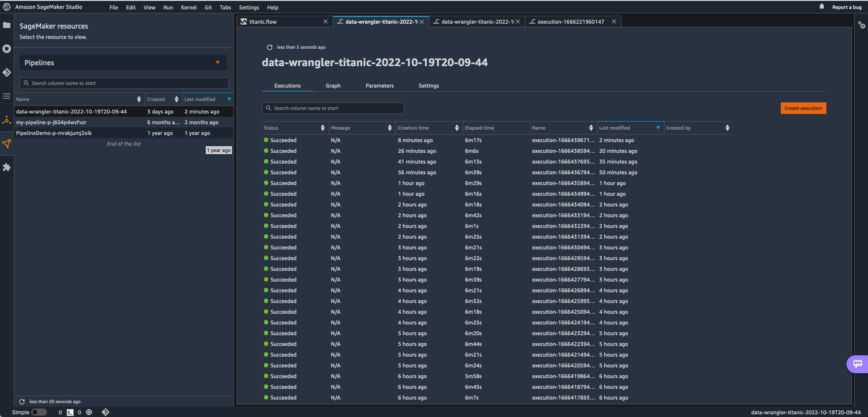Open property inspector gears icon at right edge
The width and height of the screenshot is (868, 417).
861,25
